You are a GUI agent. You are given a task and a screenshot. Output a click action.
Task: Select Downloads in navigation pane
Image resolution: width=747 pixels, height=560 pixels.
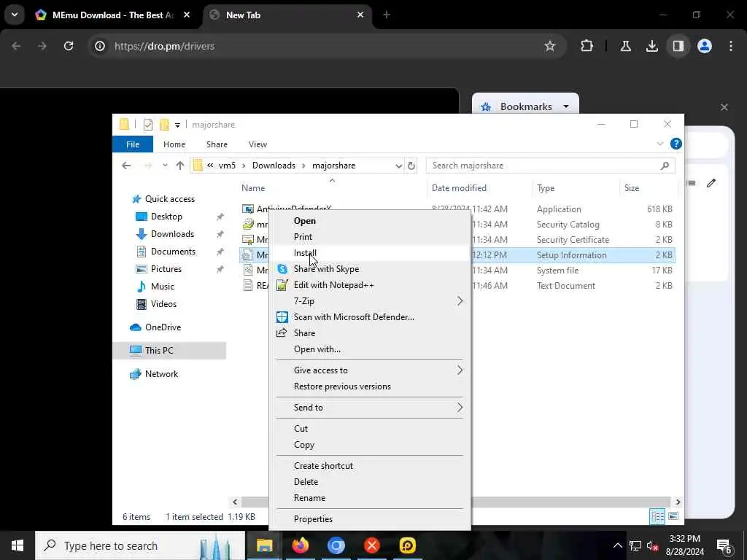(172, 234)
